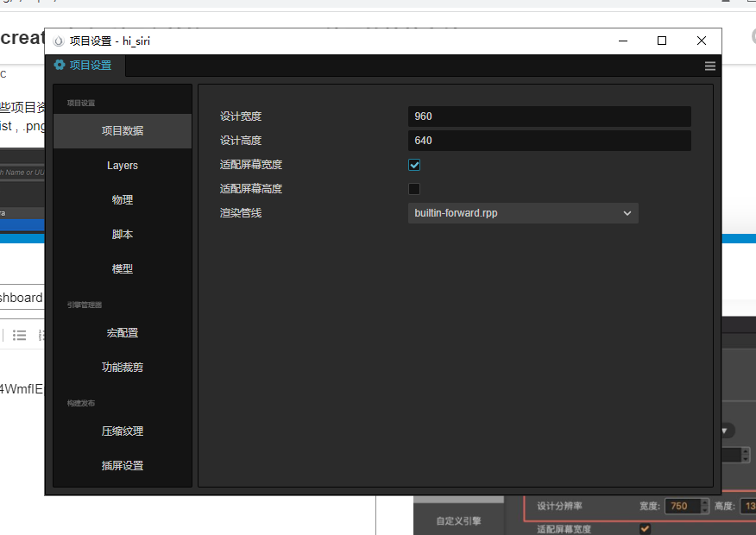Screen dimensions: 756x535
Task: Enable the 适配屏幕高度 checkbox
Action: 414,189
